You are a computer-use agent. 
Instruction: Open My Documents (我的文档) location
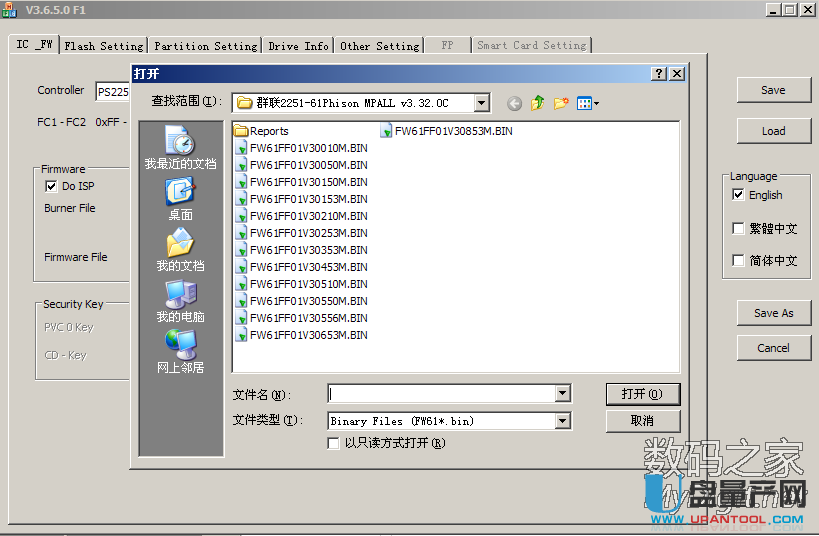tap(180, 250)
